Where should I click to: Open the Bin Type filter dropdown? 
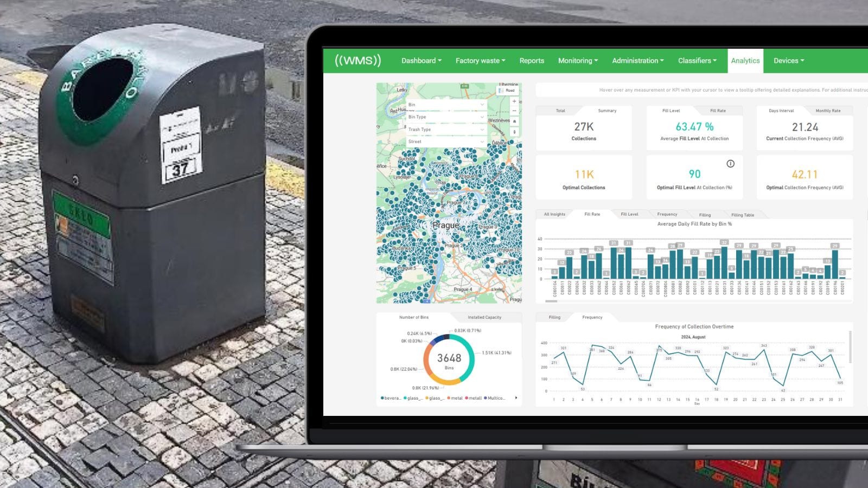click(445, 117)
